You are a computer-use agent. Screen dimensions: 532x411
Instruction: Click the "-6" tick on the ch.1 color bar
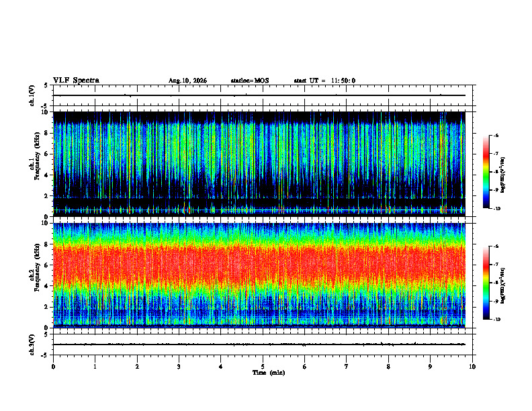click(496, 135)
